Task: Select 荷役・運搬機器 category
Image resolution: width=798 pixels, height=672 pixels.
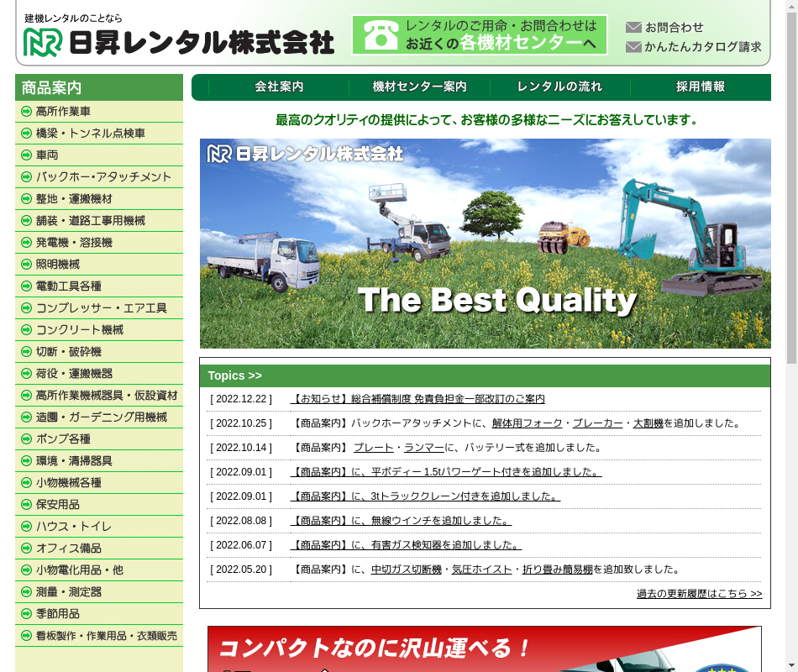Action: (99, 374)
